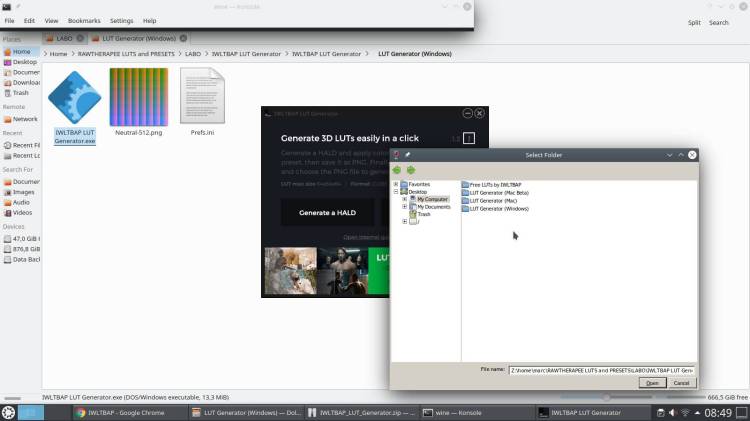The height and width of the screenshot is (421, 750).
Task: Open the KDE application launcher
Action: tap(8, 412)
